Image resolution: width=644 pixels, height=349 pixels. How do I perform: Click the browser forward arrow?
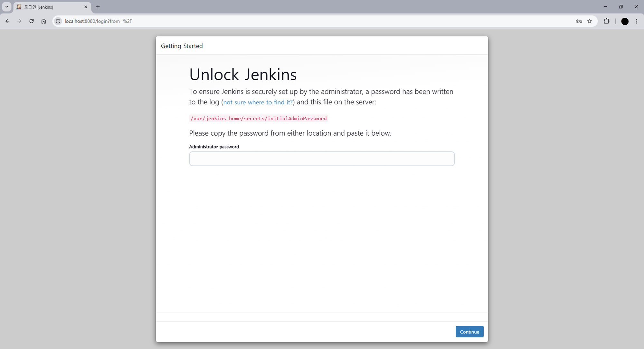pyautogui.click(x=19, y=21)
